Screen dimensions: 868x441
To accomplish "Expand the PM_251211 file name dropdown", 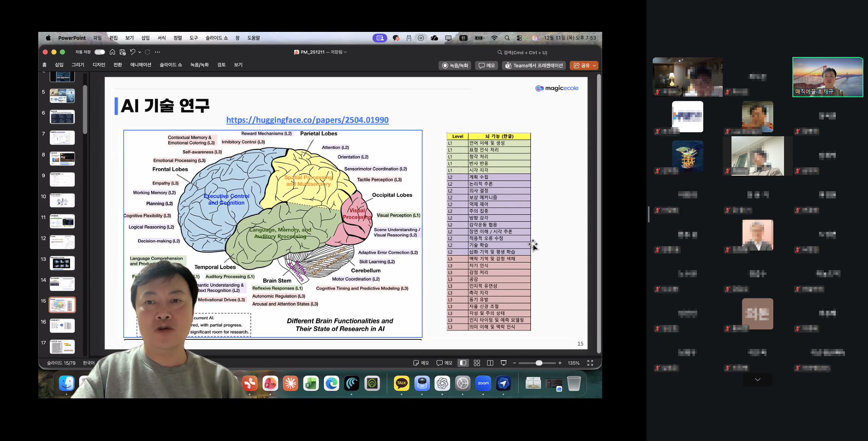I will 345,52.
